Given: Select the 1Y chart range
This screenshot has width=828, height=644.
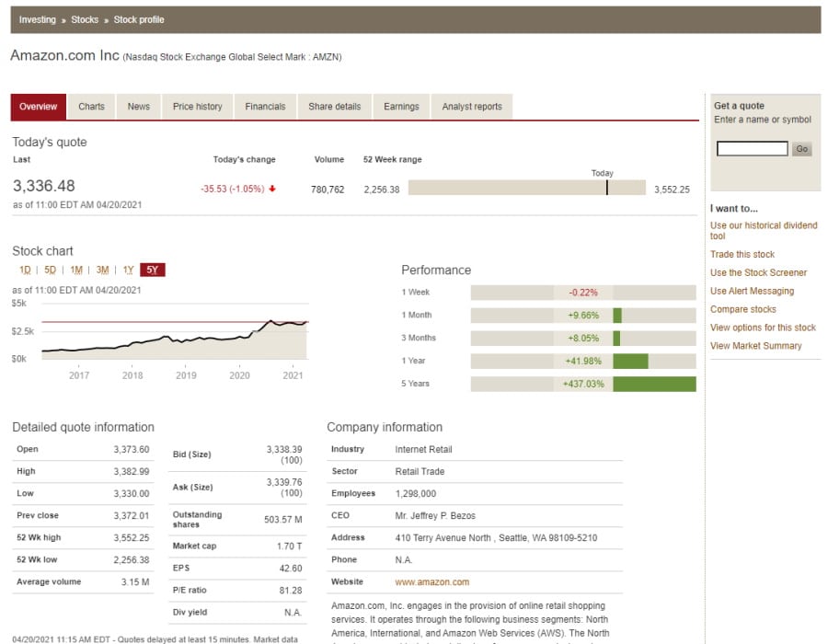Looking at the screenshot, I should pos(129,270).
